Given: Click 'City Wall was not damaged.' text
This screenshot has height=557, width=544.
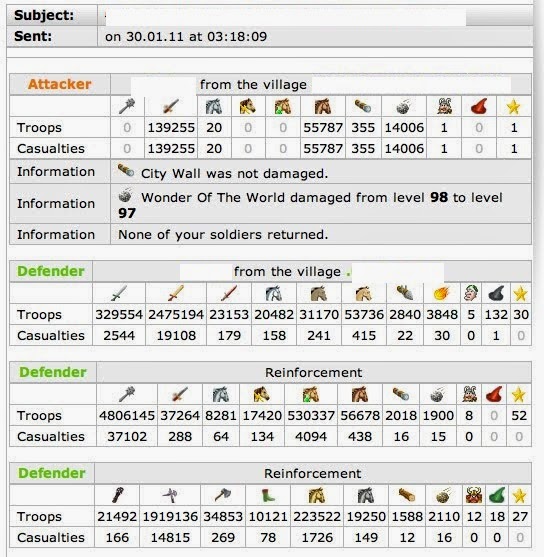Looking at the screenshot, I should (235, 174).
